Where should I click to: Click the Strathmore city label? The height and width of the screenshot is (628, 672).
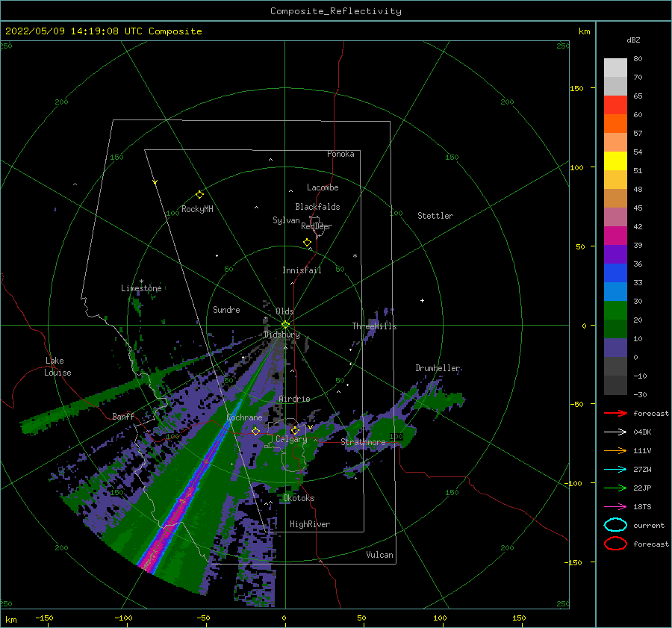point(363,442)
